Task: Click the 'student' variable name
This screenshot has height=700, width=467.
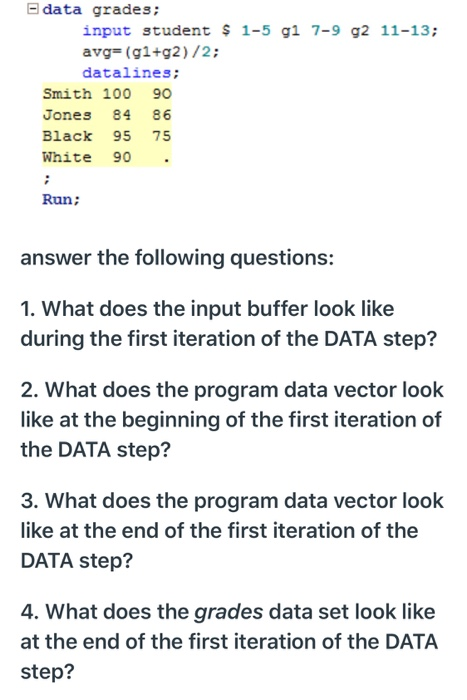Action: 176,30
